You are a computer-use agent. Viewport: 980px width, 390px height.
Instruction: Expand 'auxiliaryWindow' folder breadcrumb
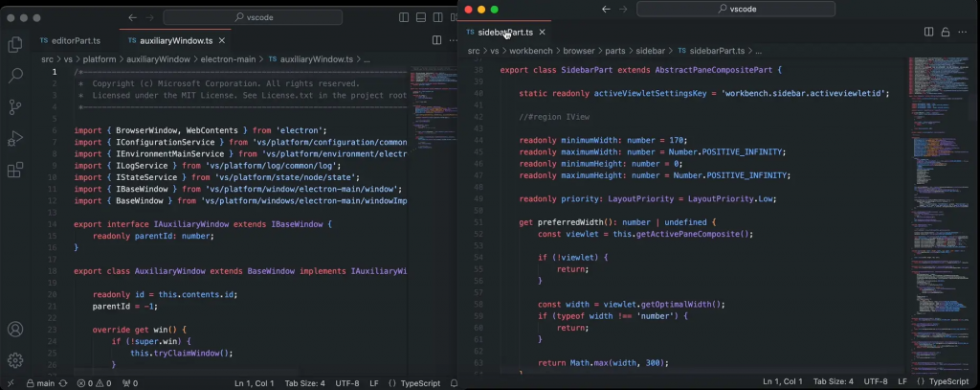(x=158, y=59)
